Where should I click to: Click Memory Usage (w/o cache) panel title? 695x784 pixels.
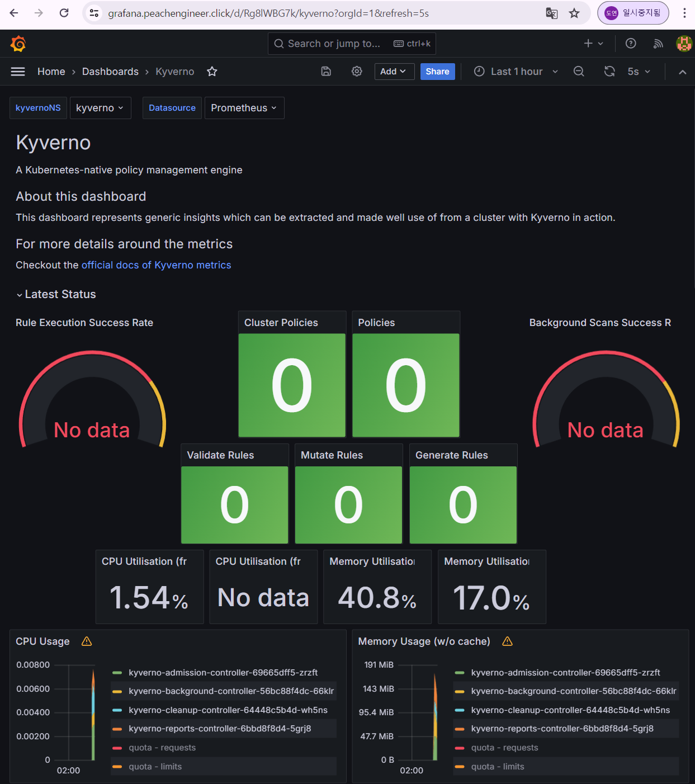pyautogui.click(x=424, y=641)
